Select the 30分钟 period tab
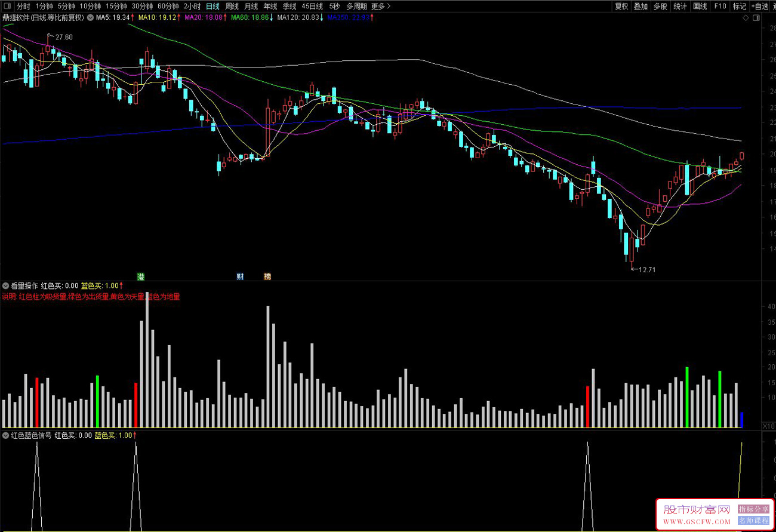The width and height of the screenshot is (776, 532). pyautogui.click(x=143, y=6)
